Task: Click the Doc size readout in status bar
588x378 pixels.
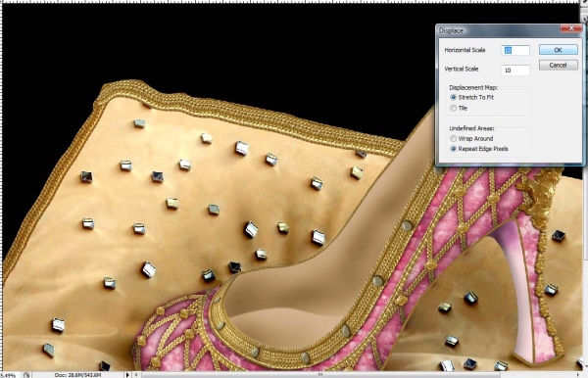Action: (77, 375)
